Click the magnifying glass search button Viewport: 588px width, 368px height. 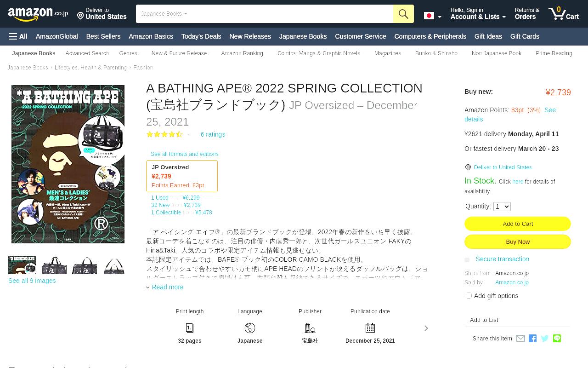[403, 14]
